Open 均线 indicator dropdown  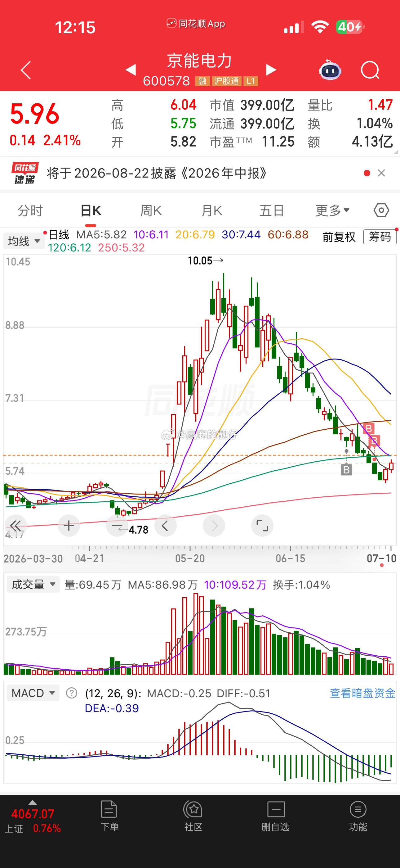pyautogui.click(x=24, y=241)
